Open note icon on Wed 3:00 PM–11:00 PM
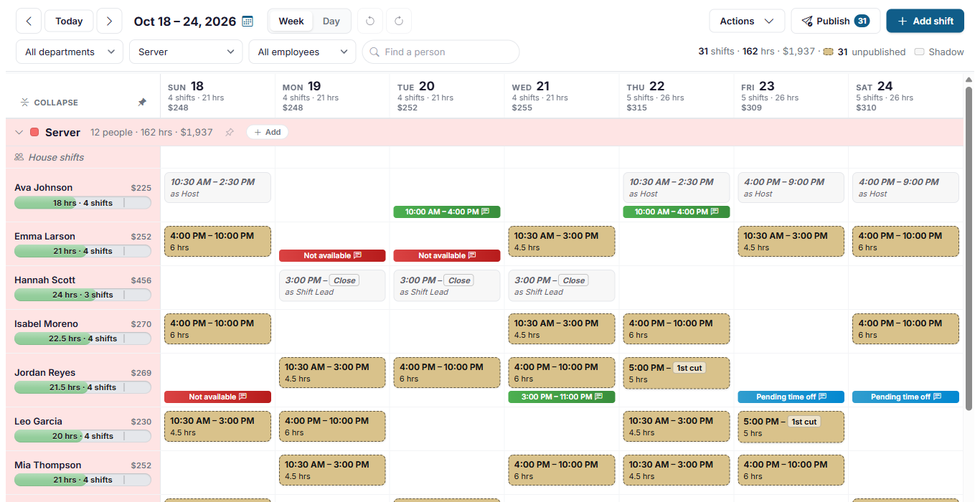 [598, 397]
